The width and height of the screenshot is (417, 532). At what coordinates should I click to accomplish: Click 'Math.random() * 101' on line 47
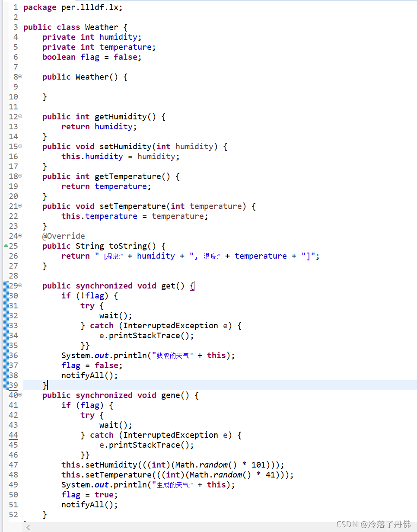click(x=220, y=465)
